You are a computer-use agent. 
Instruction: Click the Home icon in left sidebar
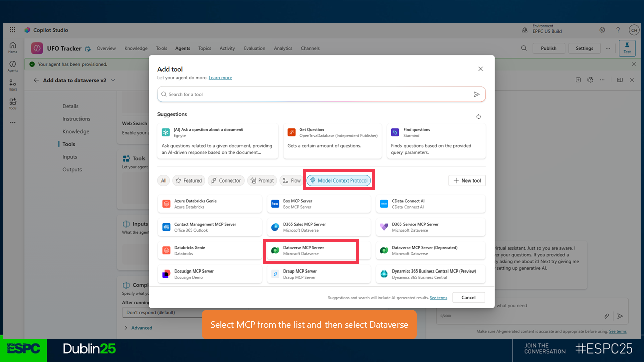coord(13,47)
